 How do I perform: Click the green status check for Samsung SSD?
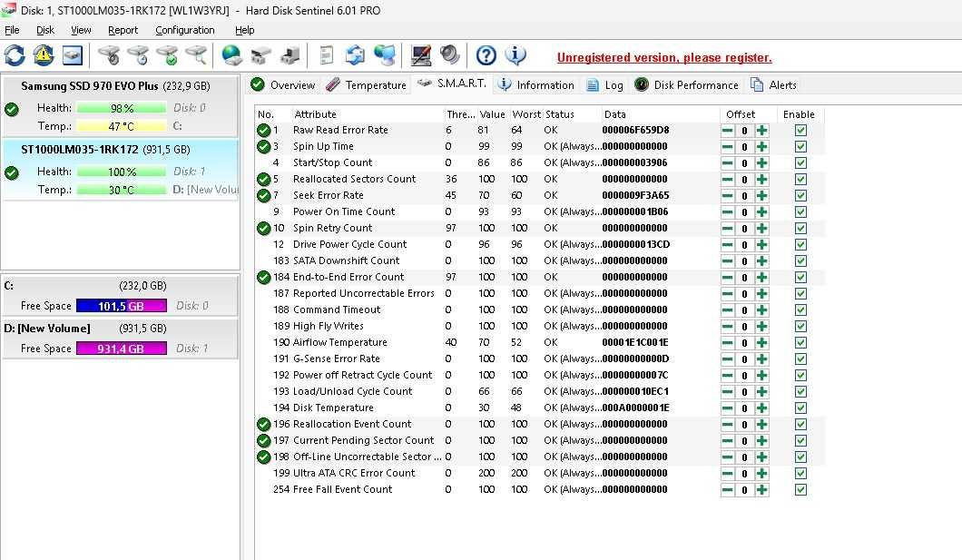point(12,110)
